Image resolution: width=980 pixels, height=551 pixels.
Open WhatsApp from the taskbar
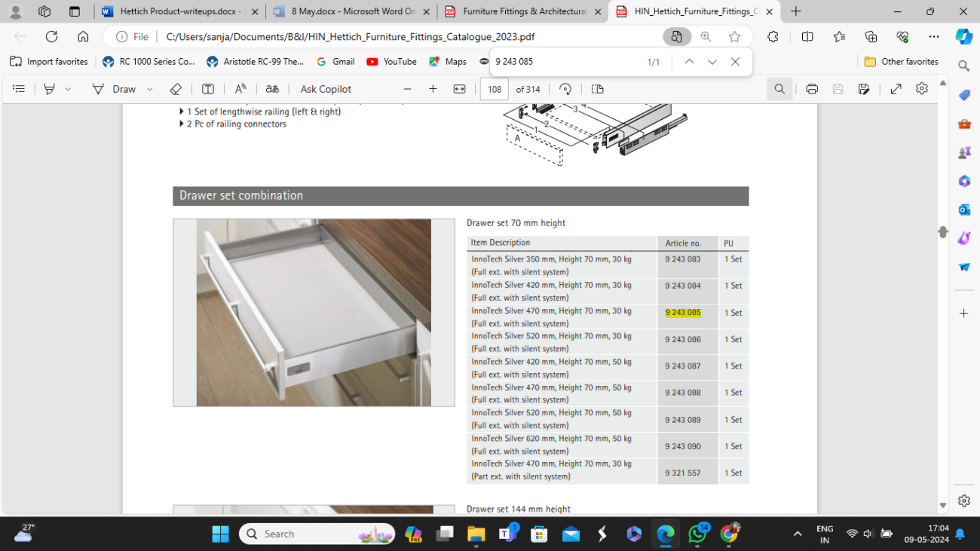point(697,534)
